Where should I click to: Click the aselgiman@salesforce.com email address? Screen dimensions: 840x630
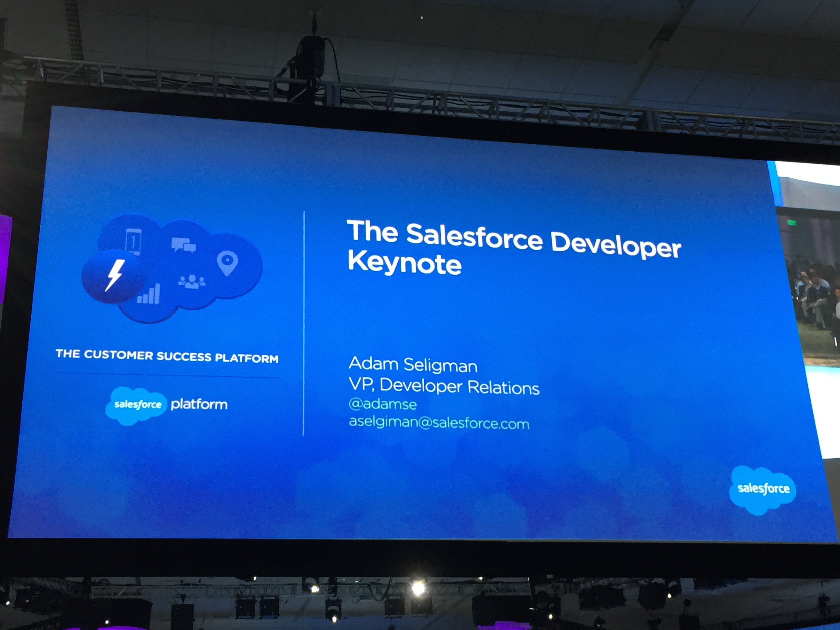pos(439,423)
